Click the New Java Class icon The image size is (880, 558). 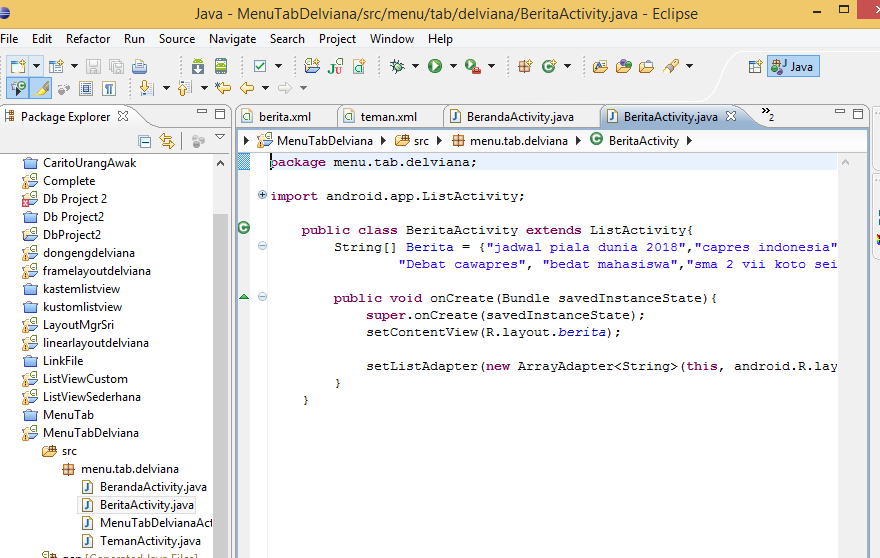tap(549, 66)
